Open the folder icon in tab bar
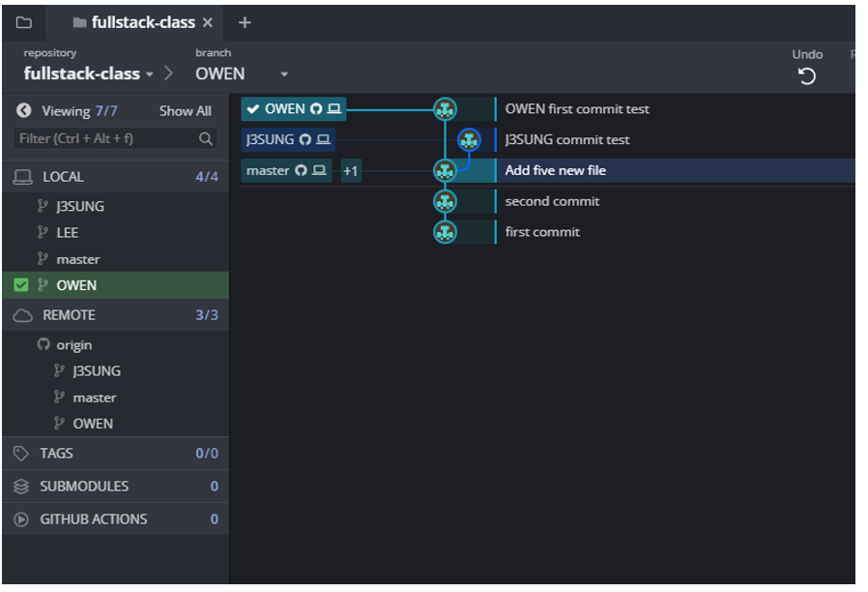The height and width of the screenshot is (592, 868). 24,22
